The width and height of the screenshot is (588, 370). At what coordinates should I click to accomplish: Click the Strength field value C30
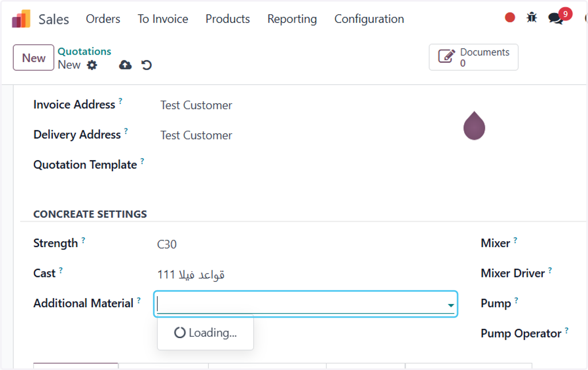(167, 244)
